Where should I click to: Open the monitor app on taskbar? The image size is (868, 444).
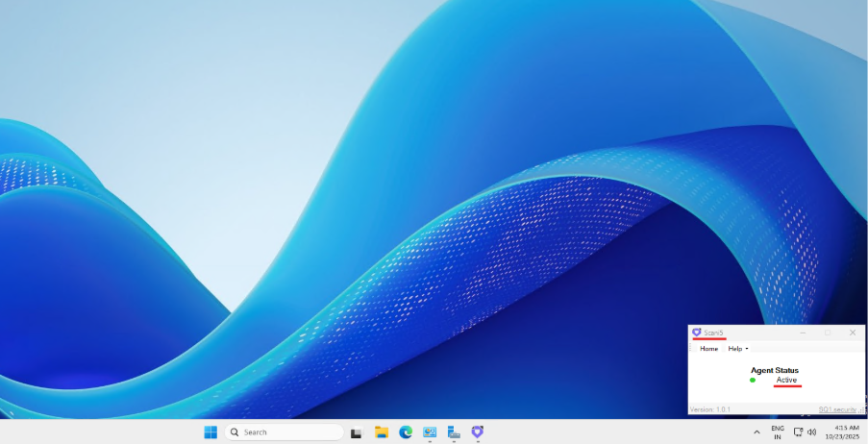click(x=430, y=432)
